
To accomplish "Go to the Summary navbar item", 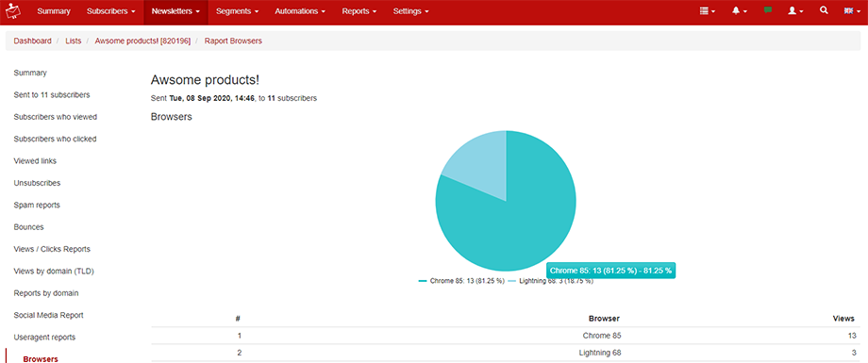I will pos(54,11).
